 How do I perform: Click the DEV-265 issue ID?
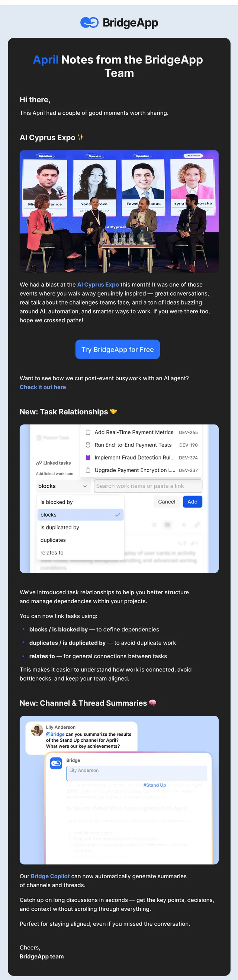[x=188, y=433]
